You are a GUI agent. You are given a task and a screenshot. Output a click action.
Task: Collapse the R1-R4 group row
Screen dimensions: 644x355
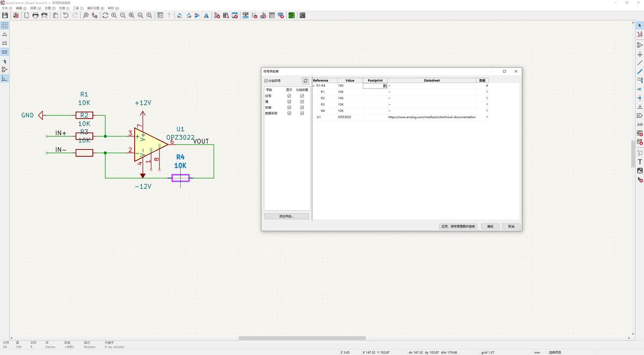click(x=314, y=85)
